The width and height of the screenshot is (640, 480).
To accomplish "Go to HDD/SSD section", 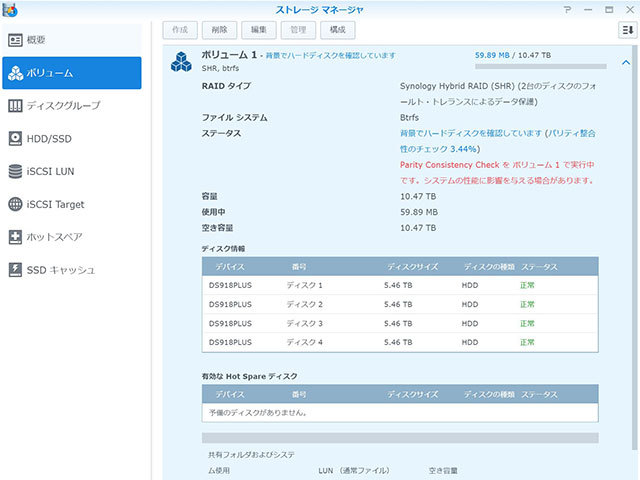I will click(72, 139).
